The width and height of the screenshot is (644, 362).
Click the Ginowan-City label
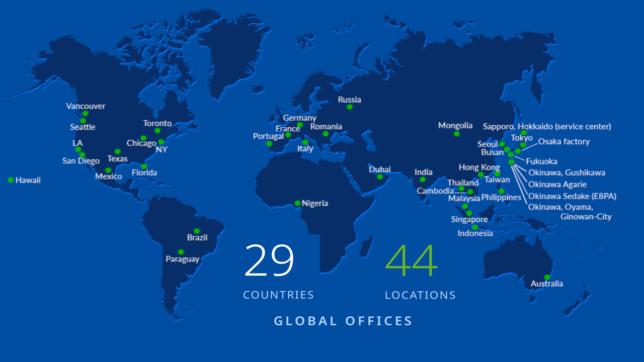coord(586,217)
